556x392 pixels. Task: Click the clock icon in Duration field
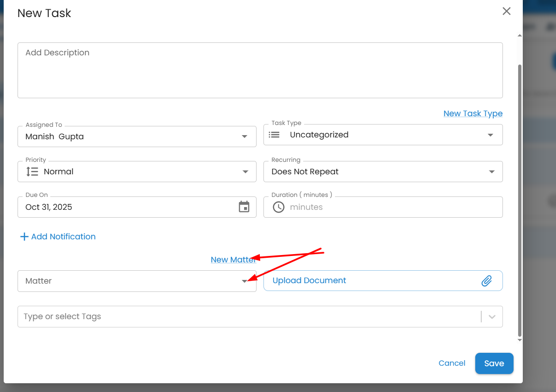(x=279, y=207)
